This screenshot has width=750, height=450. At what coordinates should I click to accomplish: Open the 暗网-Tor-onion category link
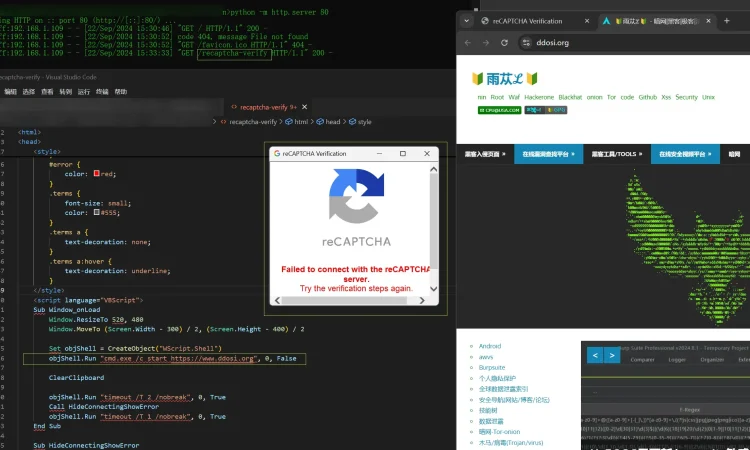(x=499, y=431)
